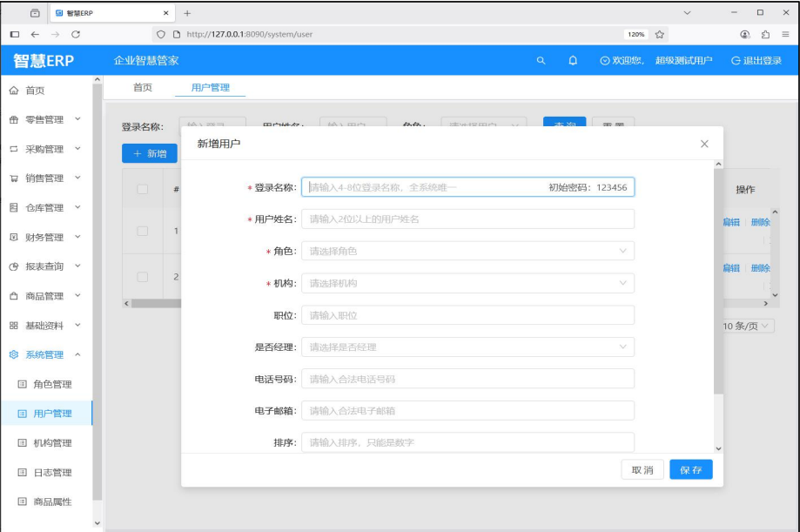This screenshot has height=532, width=800.
Task: Click 编辑 link in the first row
Action: click(x=731, y=222)
